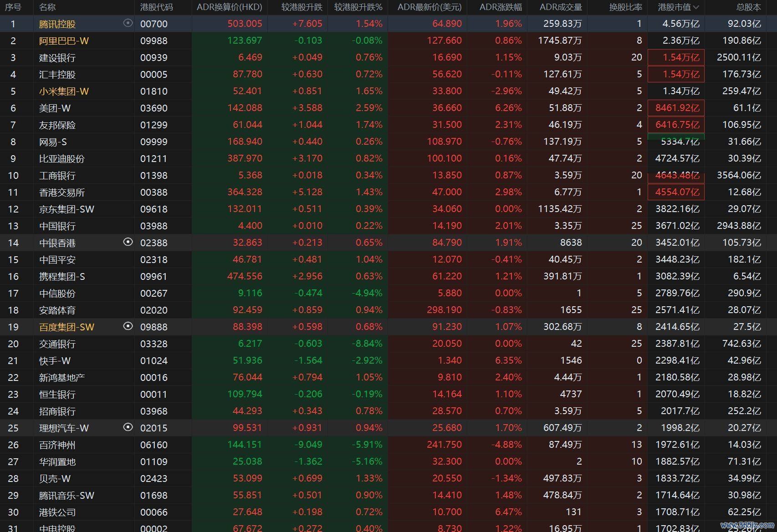
Task: Click market cap value 4554.07亿
Action: pyautogui.click(x=677, y=192)
